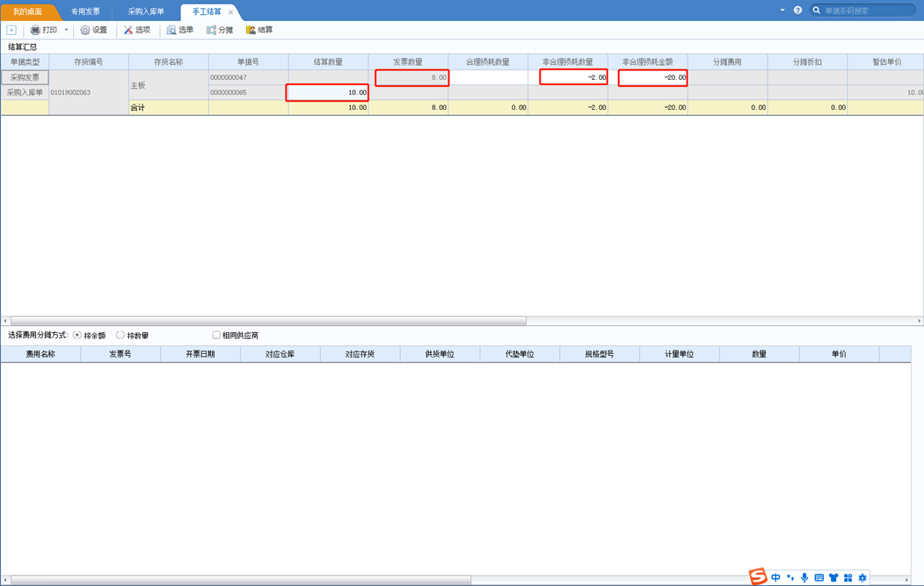Click the 结算 settle toolbar button

pos(259,30)
